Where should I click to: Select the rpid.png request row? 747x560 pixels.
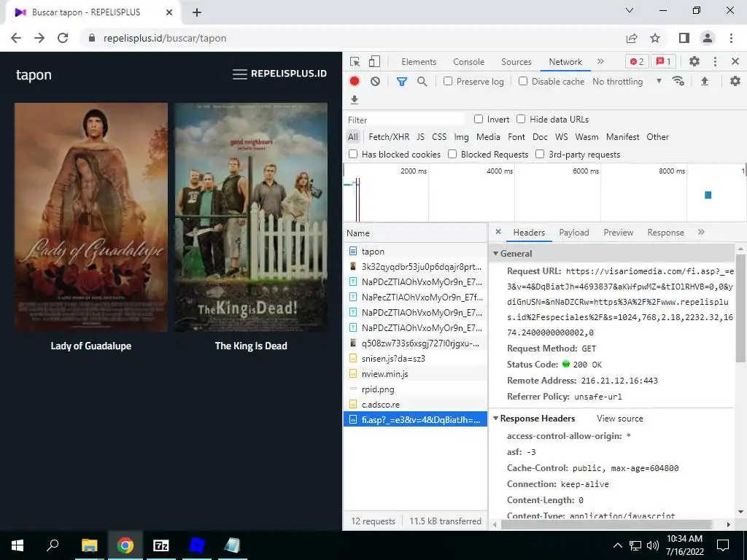(x=415, y=389)
